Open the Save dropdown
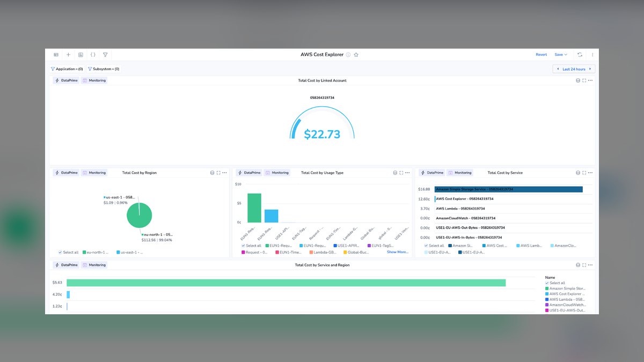The height and width of the screenshot is (362, 644). (561, 55)
